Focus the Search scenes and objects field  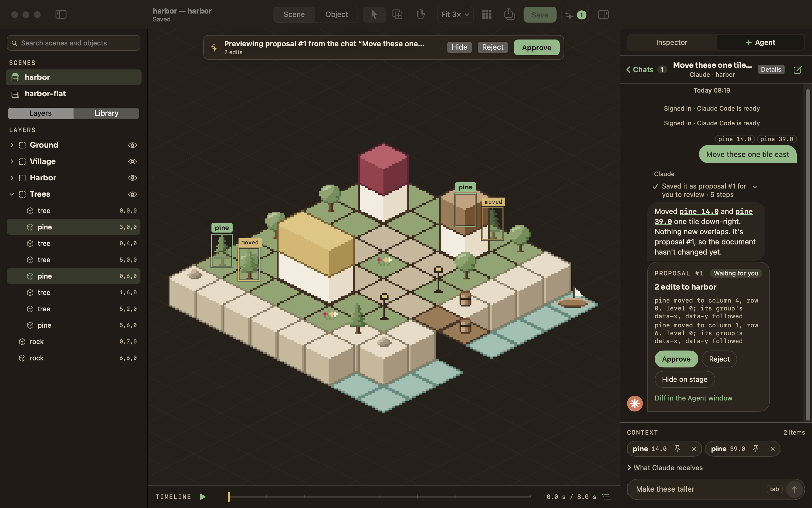tap(74, 43)
